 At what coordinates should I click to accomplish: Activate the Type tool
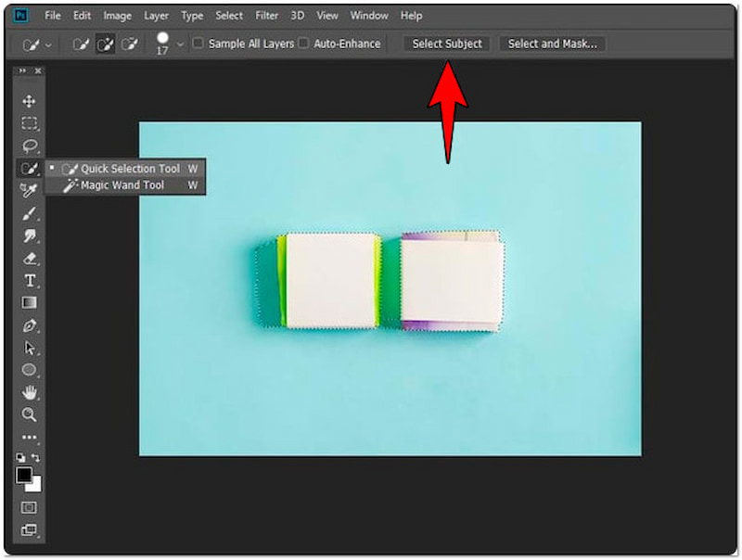click(x=30, y=281)
